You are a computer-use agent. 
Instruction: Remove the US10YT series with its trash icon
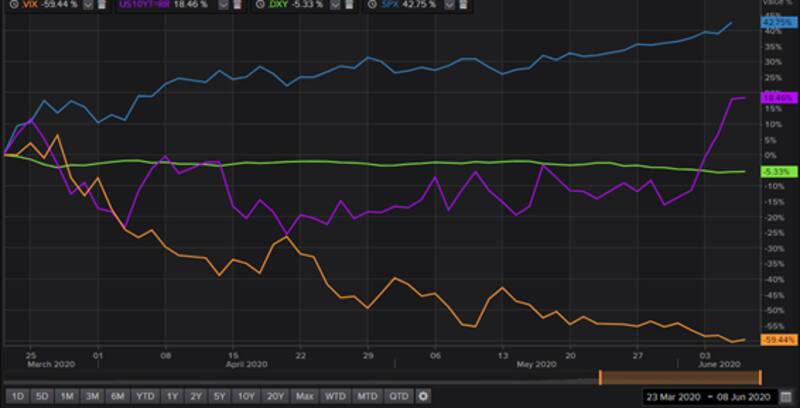coord(237,6)
